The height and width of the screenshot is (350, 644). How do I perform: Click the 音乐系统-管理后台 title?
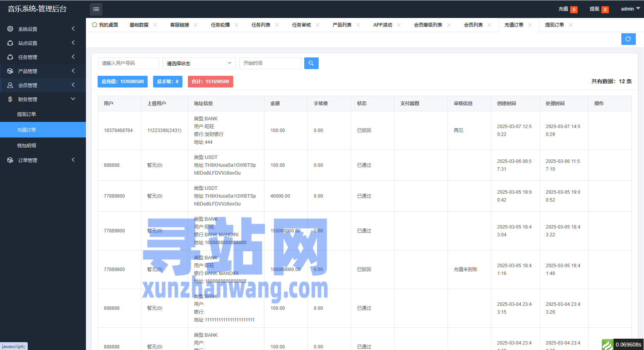pyautogui.click(x=37, y=9)
